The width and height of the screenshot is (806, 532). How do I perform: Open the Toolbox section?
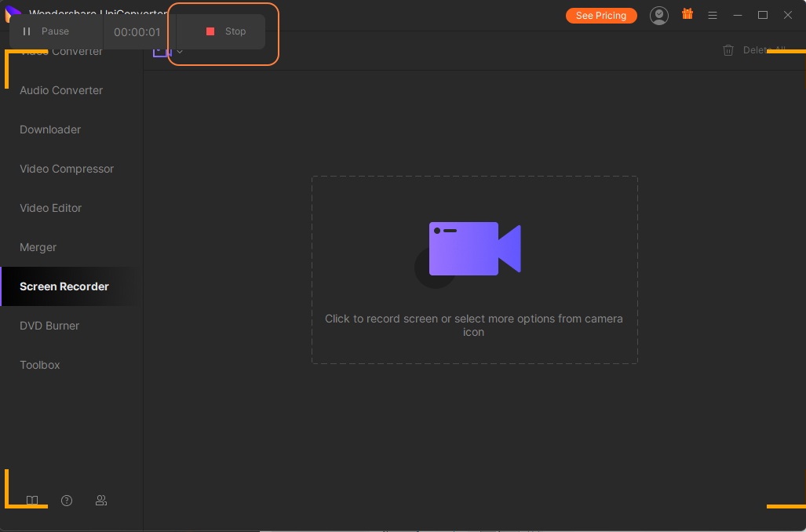(40, 365)
